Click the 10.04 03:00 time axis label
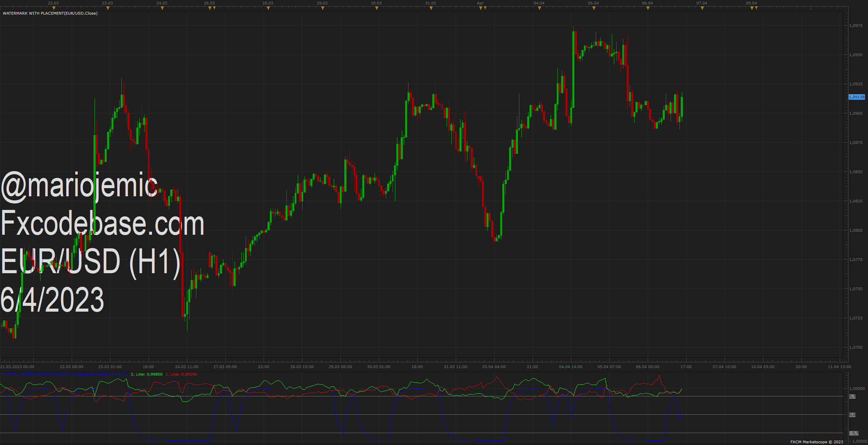 click(763, 367)
